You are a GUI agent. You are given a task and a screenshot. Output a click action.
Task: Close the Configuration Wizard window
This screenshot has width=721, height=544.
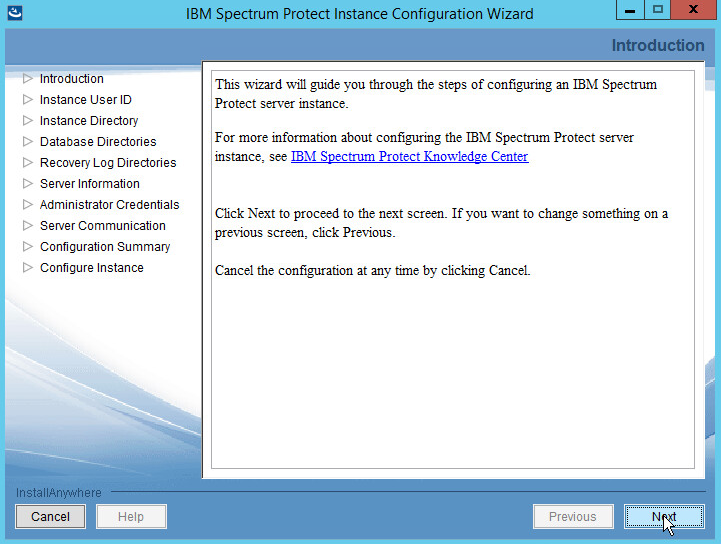693,10
